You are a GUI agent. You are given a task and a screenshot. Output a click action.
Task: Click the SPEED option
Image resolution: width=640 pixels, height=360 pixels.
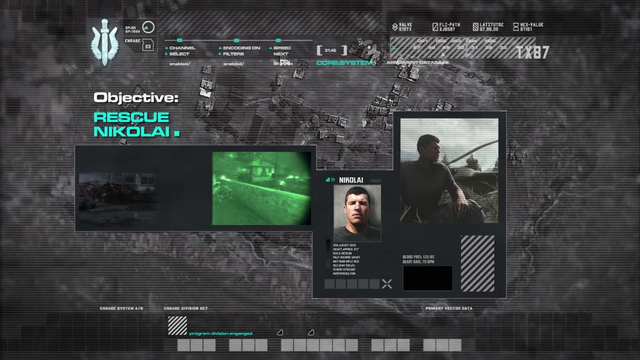(282, 48)
